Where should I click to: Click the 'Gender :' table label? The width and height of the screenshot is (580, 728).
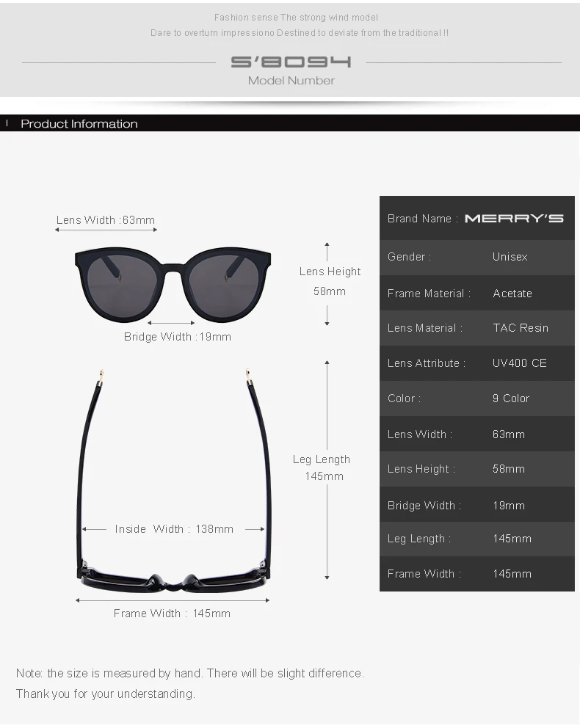pyautogui.click(x=409, y=257)
